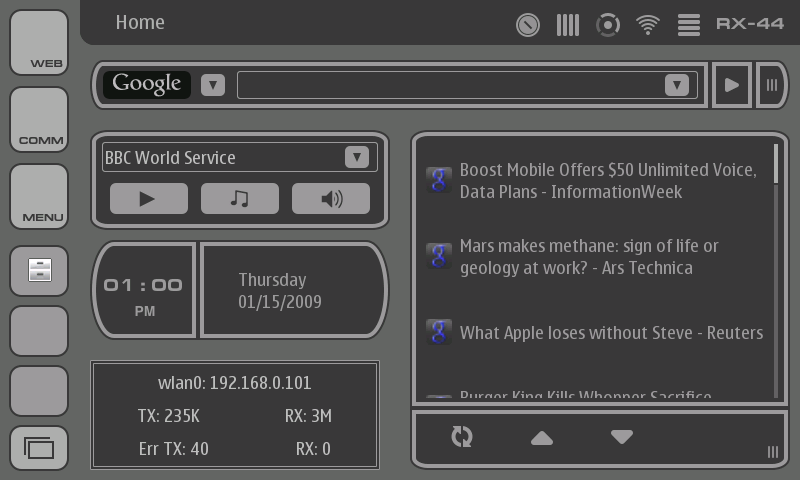Click the stacked lines icon beside RX-44
The width and height of the screenshot is (800, 480).
point(688,24)
